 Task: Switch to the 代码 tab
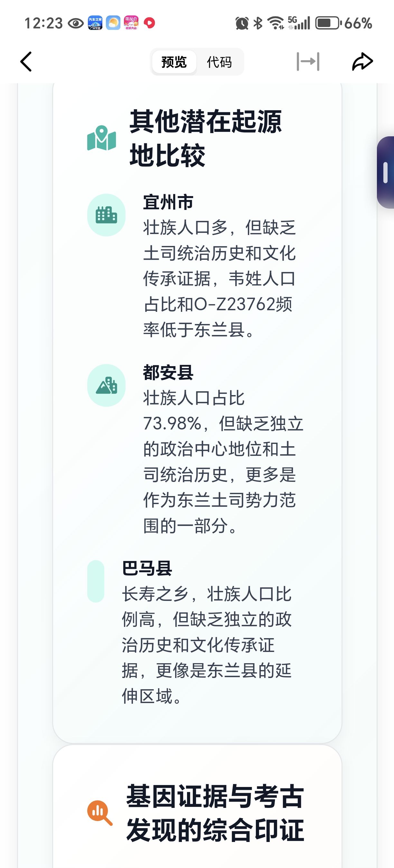tap(219, 62)
